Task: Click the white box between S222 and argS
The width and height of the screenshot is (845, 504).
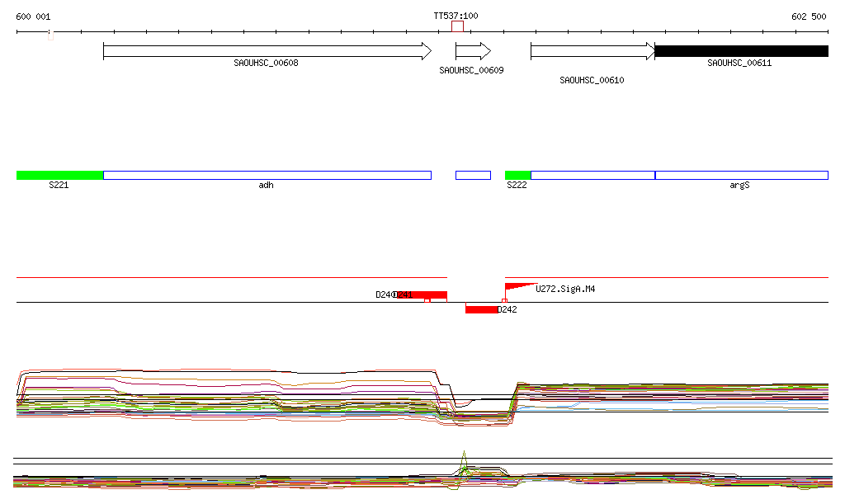Action: coord(592,175)
